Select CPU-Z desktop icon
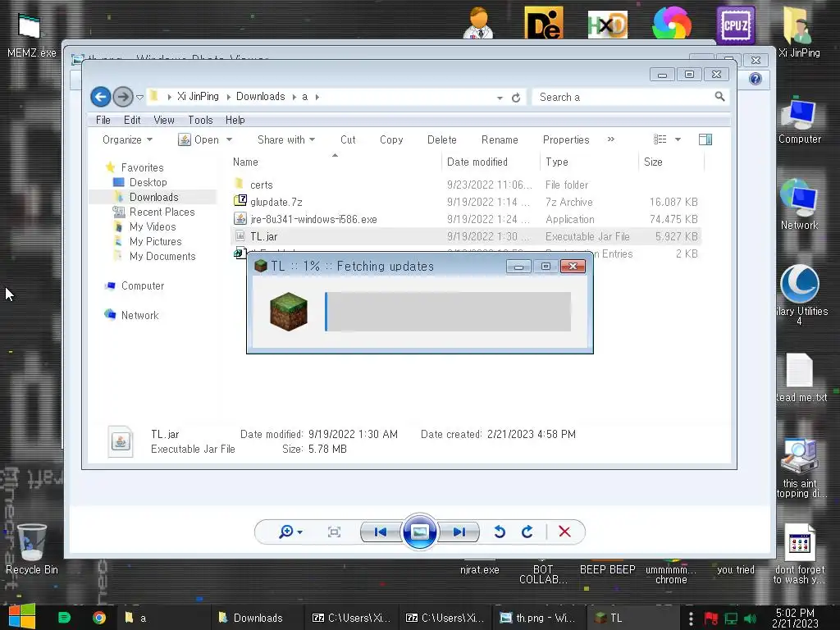 click(736, 25)
